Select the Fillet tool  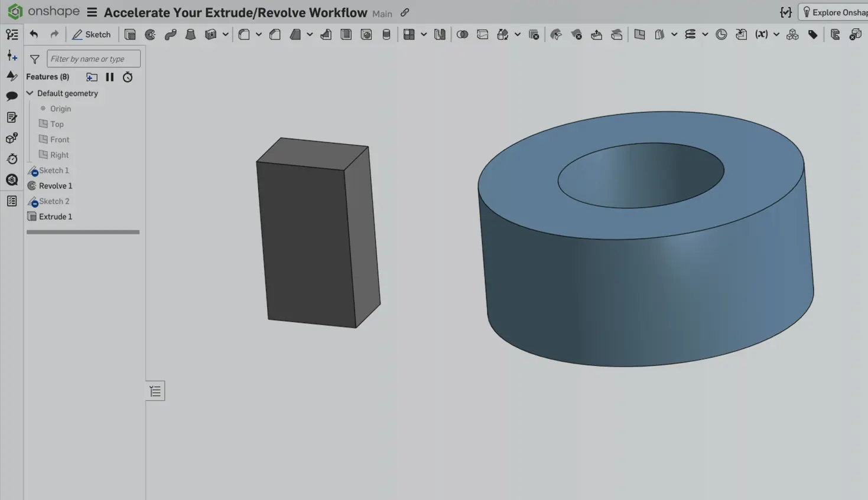tap(244, 34)
